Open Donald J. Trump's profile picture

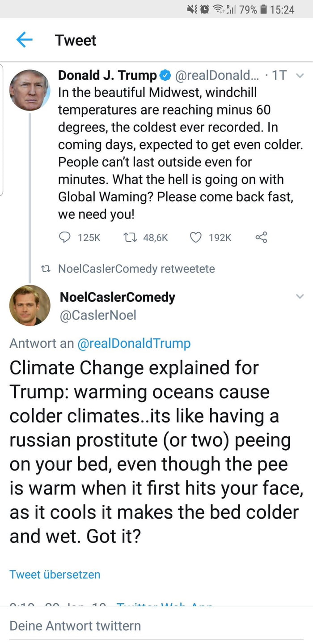(29, 90)
